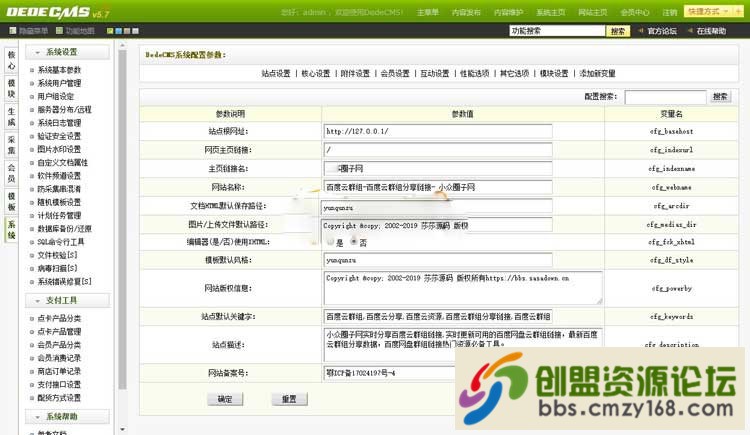Click the sidebar scrollbar down arrow

coord(122,430)
